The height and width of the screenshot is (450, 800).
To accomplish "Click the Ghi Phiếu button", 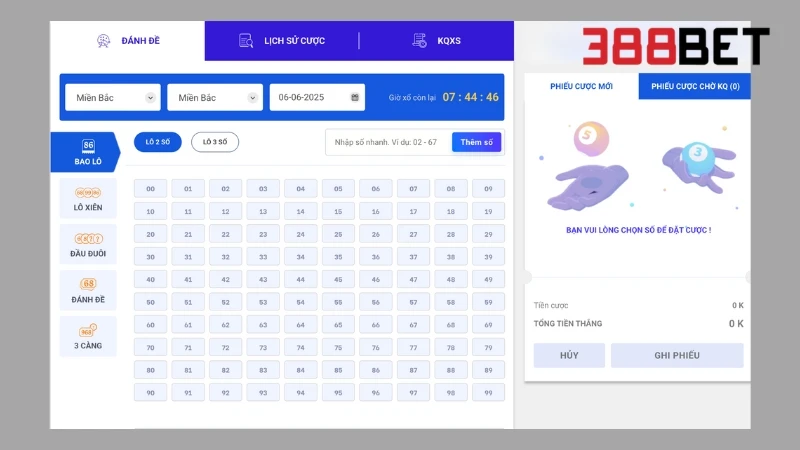I will [677, 355].
